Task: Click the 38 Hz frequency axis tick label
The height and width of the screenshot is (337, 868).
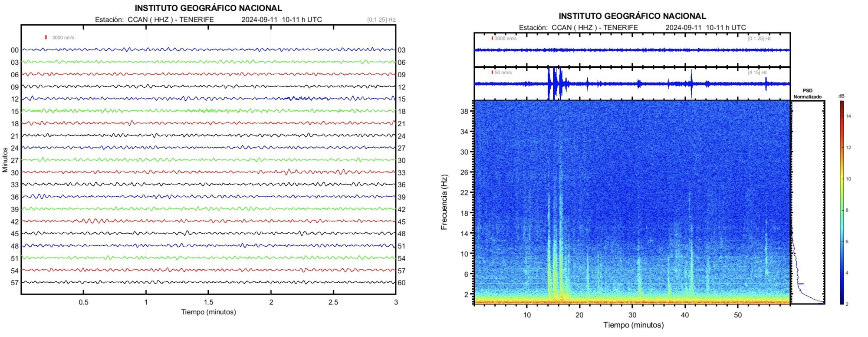Action: tap(464, 111)
